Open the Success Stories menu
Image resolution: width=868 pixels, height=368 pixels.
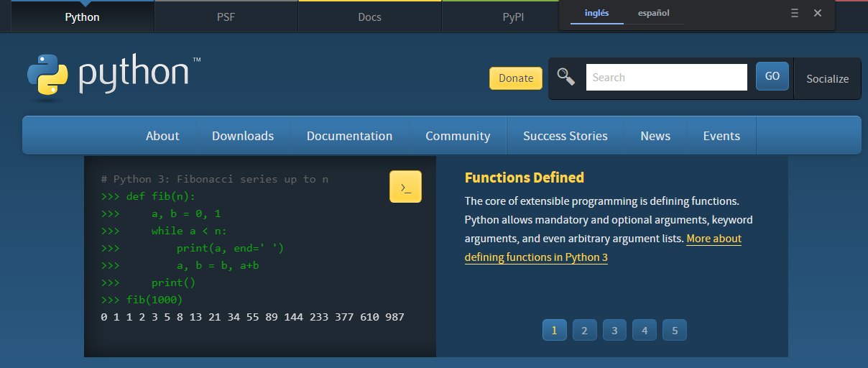(565, 136)
